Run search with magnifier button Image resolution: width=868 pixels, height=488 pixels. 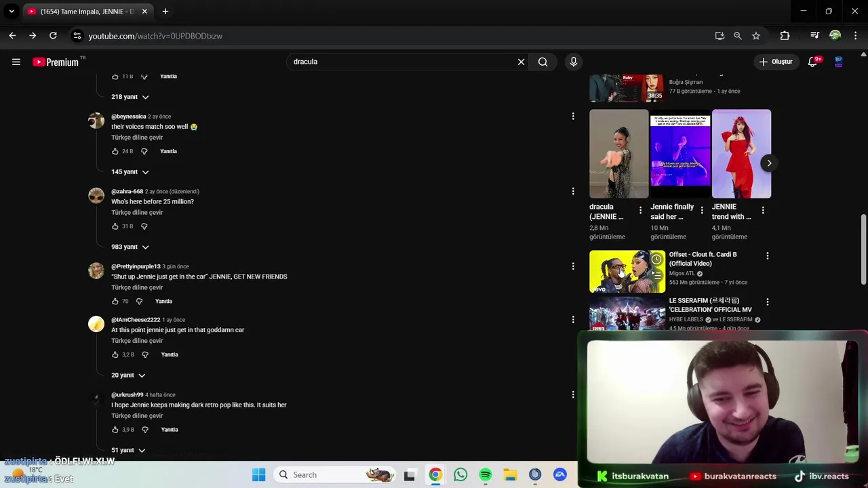(542, 62)
